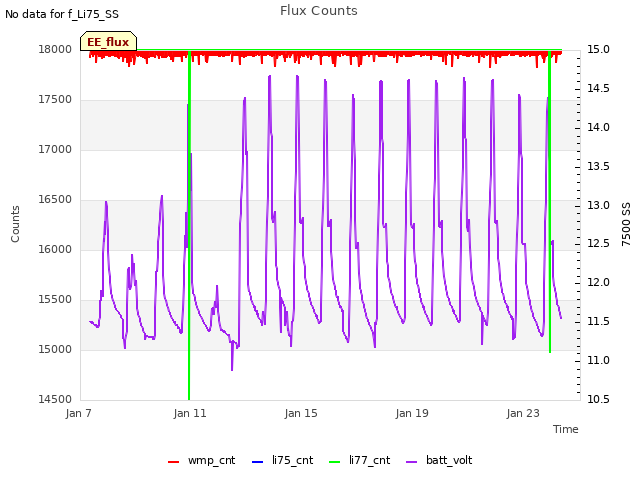Image resolution: width=640 pixels, height=480 pixels.
Task: Click the Flux Counts chart title
Action: pos(319,11)
